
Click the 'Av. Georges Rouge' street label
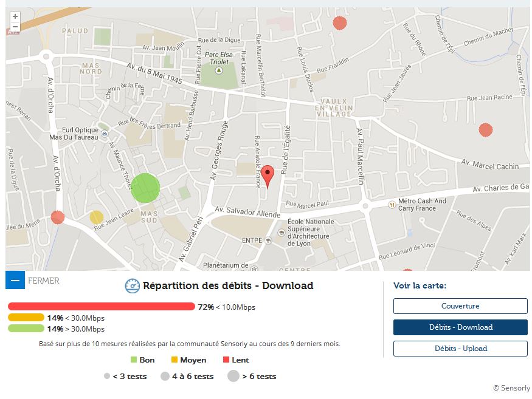point(219,150)
